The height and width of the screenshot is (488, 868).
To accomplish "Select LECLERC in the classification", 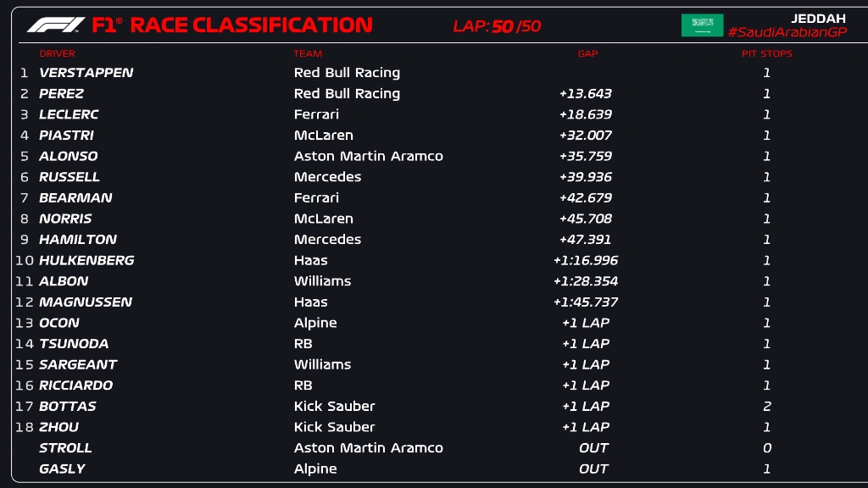I will pos(69,114).
